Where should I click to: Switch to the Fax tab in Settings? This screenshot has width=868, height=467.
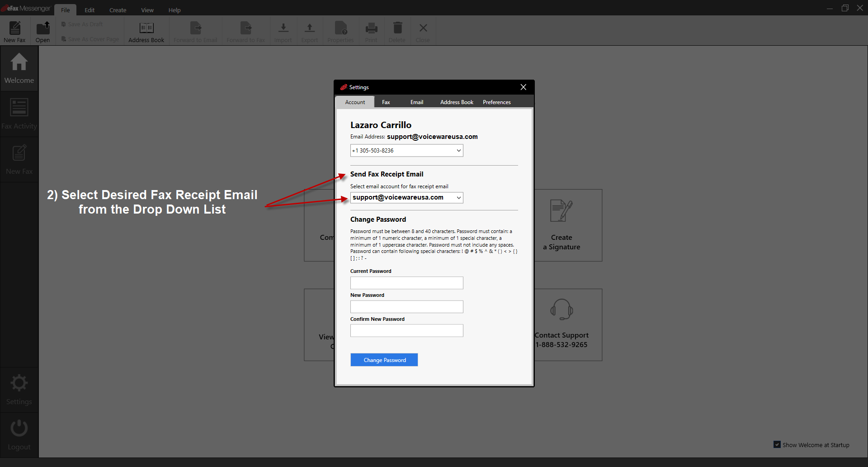click(x=386, y=102)
